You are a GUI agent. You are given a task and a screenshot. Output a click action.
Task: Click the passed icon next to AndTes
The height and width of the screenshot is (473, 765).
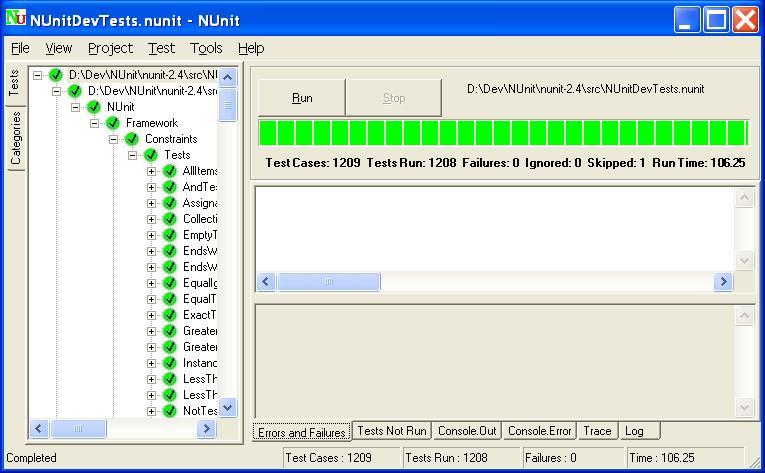169,187
